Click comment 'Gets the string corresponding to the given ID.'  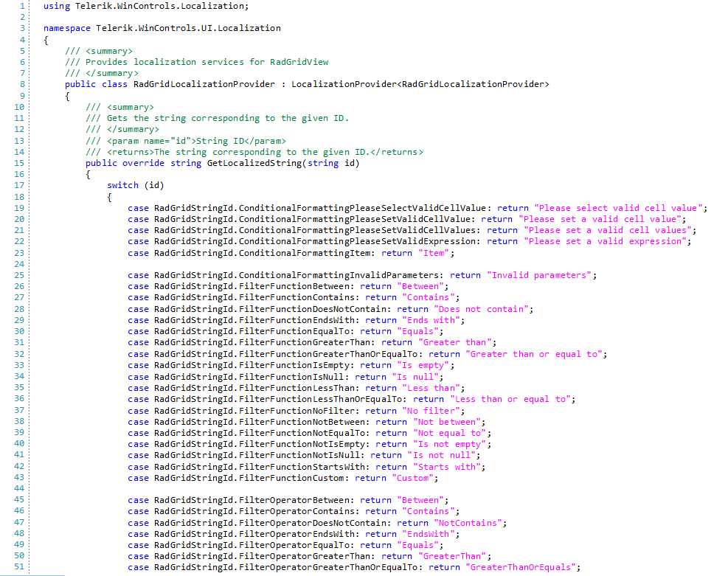[227, 118]
